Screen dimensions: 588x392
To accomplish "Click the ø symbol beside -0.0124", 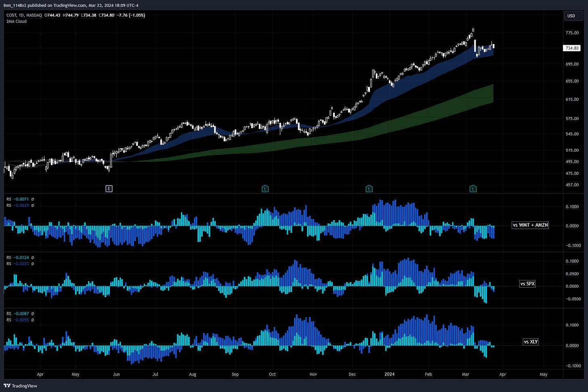I will click(33, 257).
